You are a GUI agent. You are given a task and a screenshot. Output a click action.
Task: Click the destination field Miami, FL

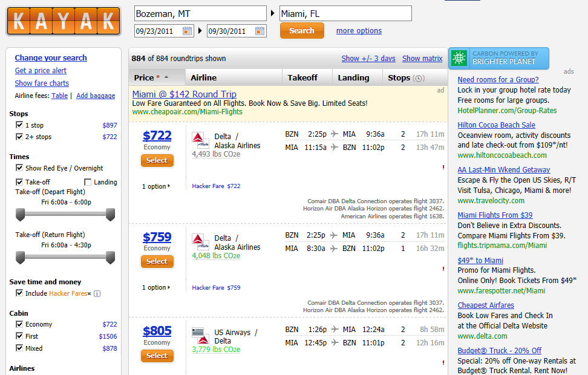pyautogui.click(x=346, y=13)
